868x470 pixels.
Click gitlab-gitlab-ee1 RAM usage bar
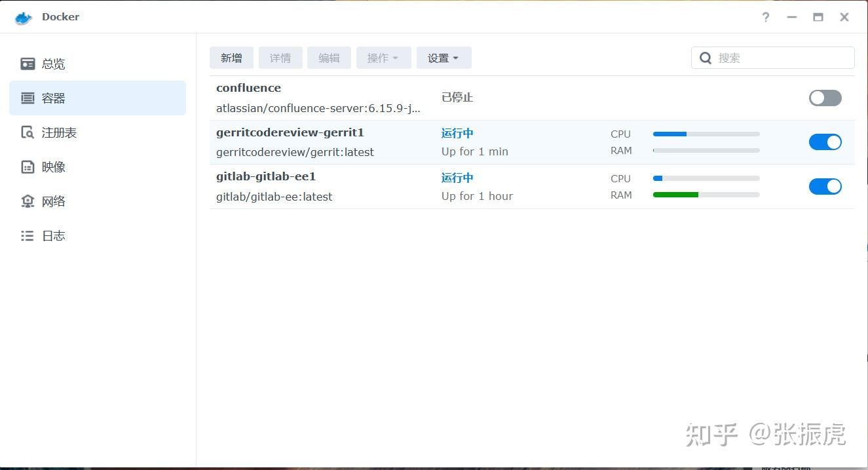[706, 195]
